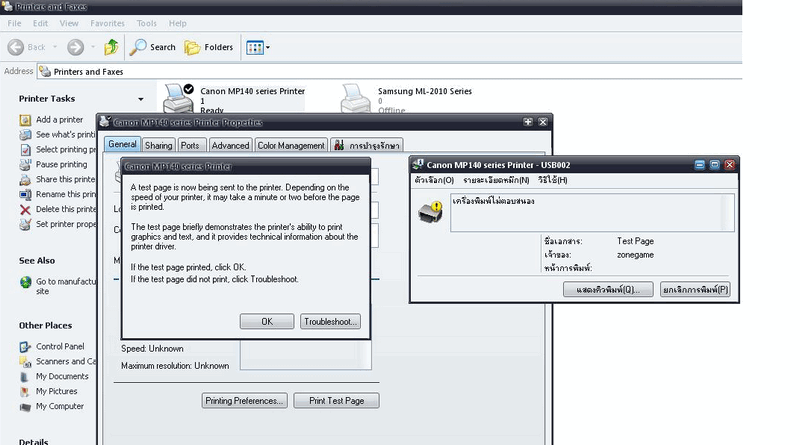800x445 pixels.
Task: Click printer warning icon in status monitor
Action: click(x=430, y=212)
